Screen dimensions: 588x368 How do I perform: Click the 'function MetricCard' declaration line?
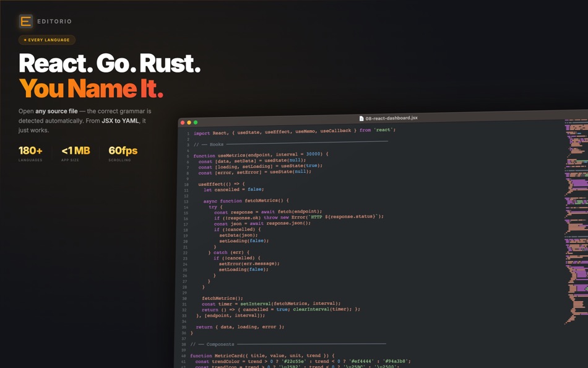coord(262,356)
